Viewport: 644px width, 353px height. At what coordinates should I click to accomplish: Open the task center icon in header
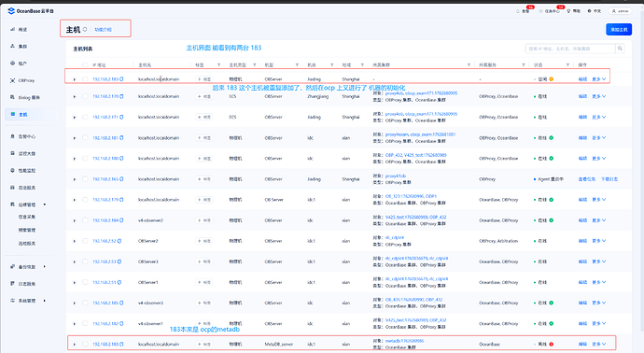[541, 11]
